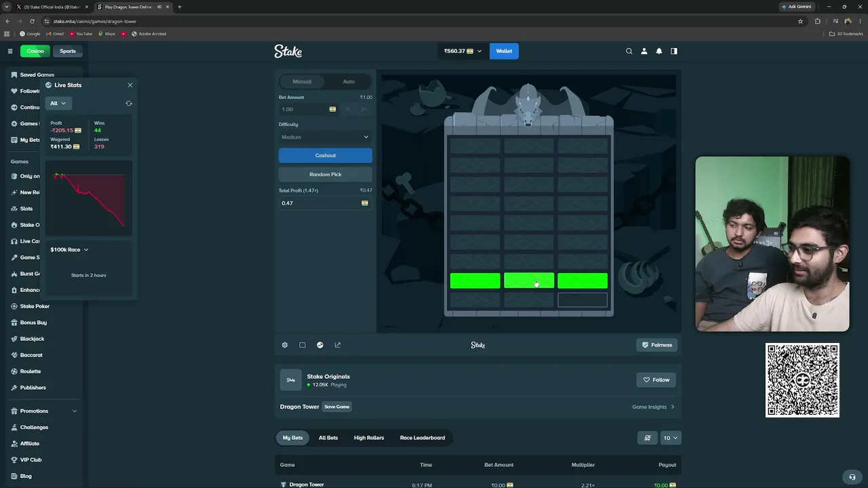
Task: Toggle live stats chart icon
Action: pyautogui.click(x=320, y=345)
